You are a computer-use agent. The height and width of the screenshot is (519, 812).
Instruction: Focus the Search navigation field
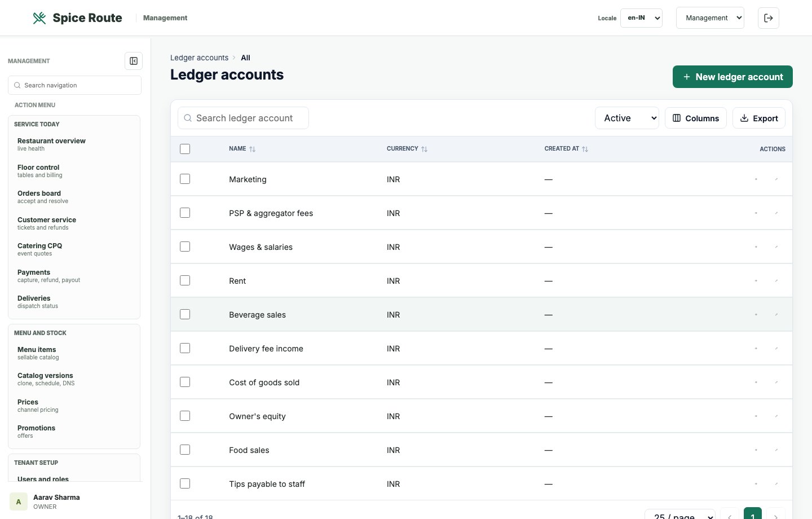pyautogui.click(x=74, y=85)
